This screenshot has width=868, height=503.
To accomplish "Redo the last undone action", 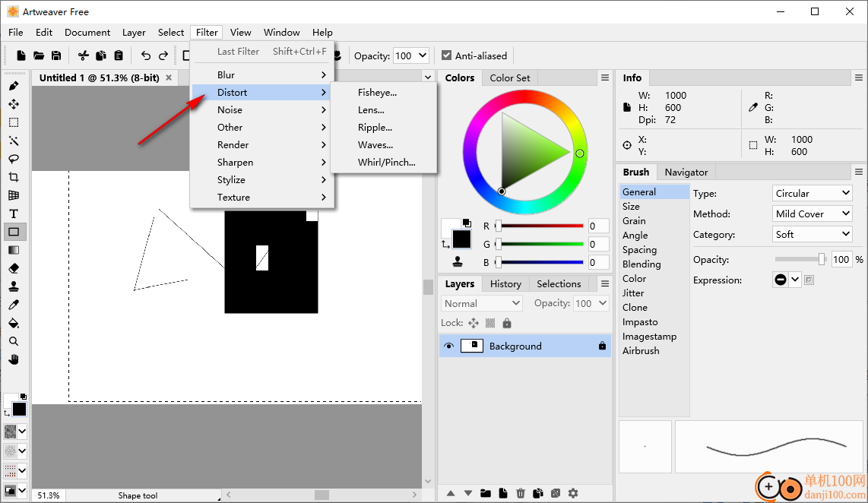I will (x=163, y=55).
